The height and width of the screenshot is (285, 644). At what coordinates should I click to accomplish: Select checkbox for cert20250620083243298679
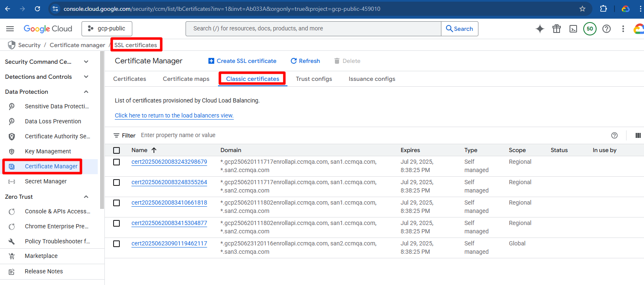coord(116,162)
